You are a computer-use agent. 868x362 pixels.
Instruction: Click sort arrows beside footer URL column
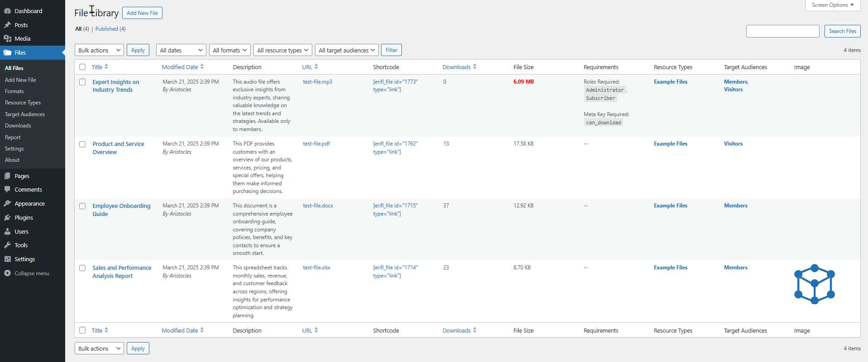(316, 330)
